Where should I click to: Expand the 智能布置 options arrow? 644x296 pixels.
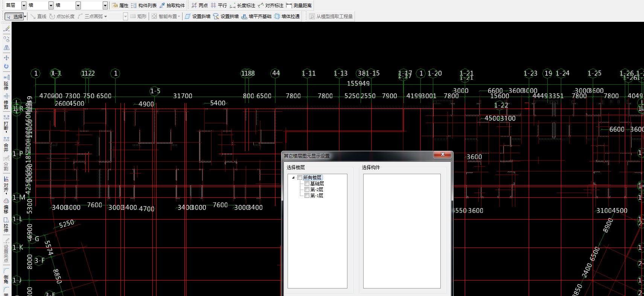click(179, 16)
